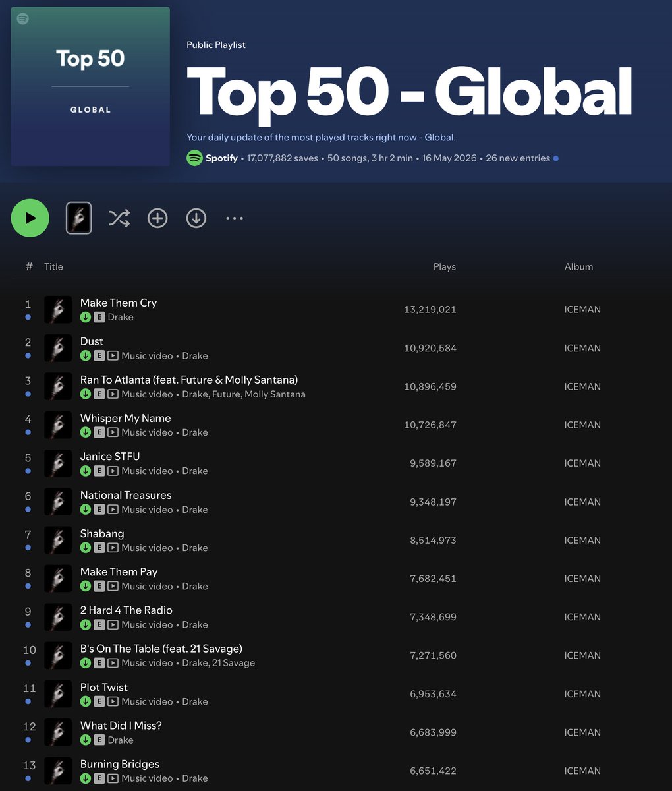Viewport: 672px width, 791px height.
Task: Open the track Dust
Action: 92,341
